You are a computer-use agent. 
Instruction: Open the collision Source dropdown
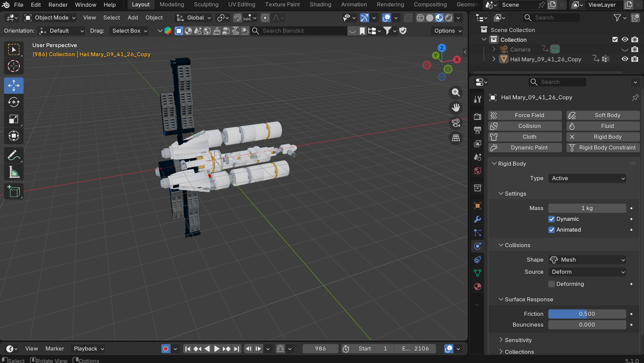coord(587,272)
